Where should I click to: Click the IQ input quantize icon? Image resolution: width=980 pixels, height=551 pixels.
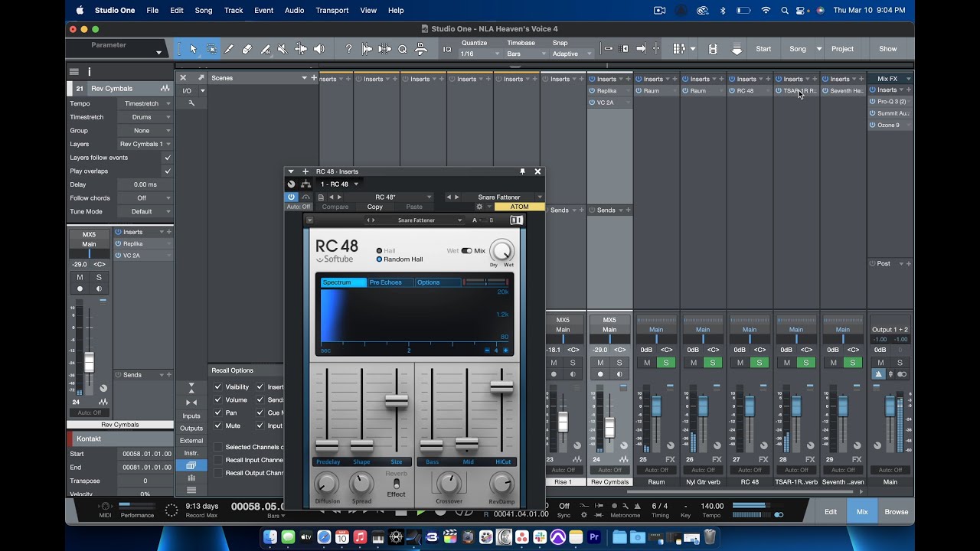click(447, 49)
